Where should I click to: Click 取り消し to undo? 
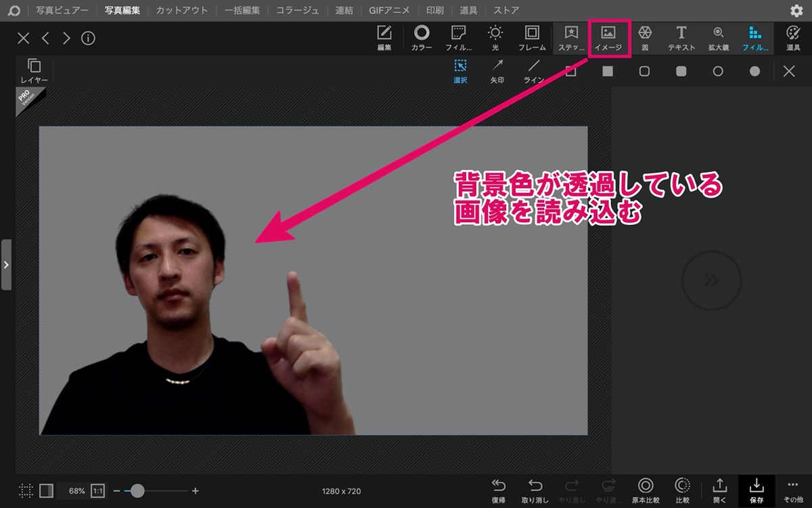(x=535, y=490)
